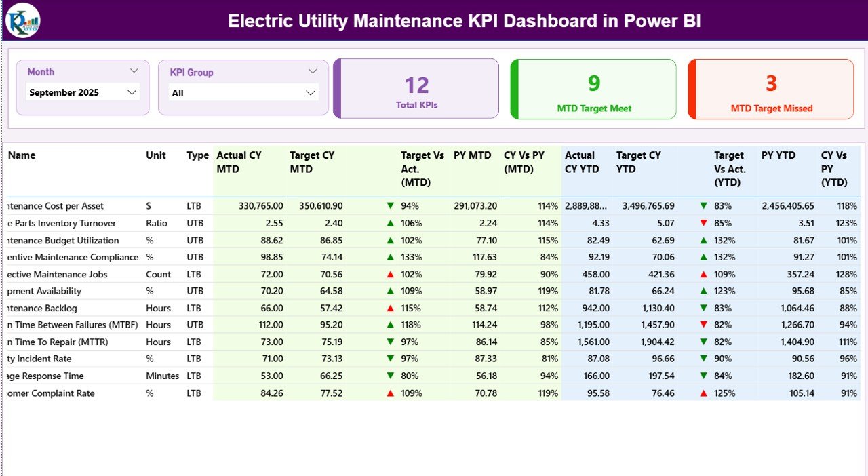The image size is (868, 476).
Task: Click the red up triangle beside Customer Complaint Rate
Action: click(390, 392)
